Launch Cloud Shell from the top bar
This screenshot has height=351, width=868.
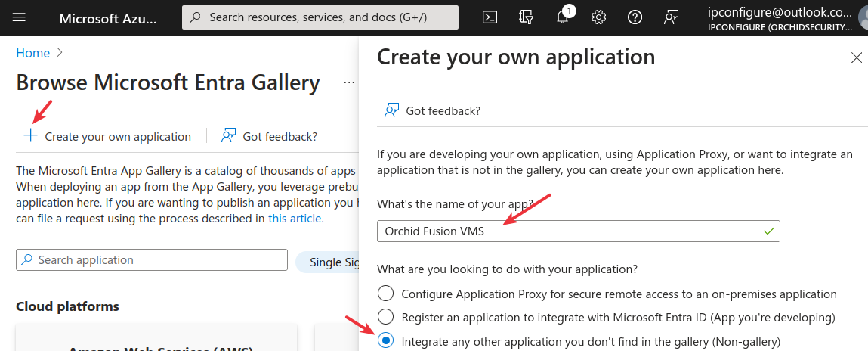coord(490,17)
